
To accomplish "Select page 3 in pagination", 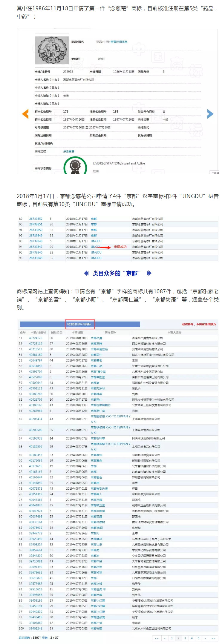I will [x=185, y=638].
